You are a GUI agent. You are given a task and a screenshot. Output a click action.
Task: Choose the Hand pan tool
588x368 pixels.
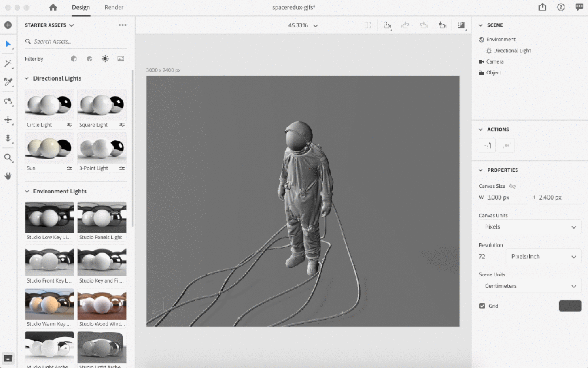pos(8,175)
